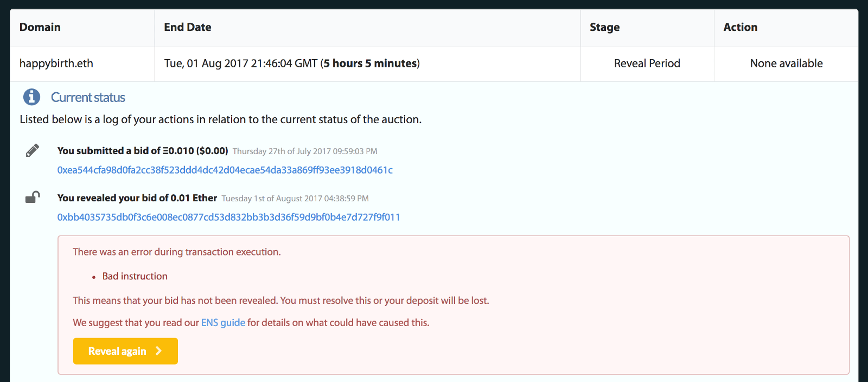Click the info icon beside Current status
The height and width of the screenshot is (382, 868).
coord(31,97)
